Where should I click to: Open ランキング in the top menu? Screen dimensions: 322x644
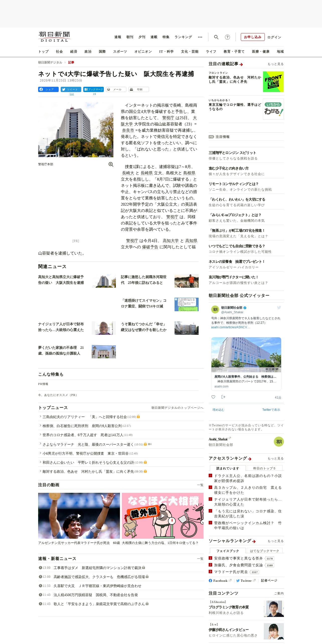183,37
